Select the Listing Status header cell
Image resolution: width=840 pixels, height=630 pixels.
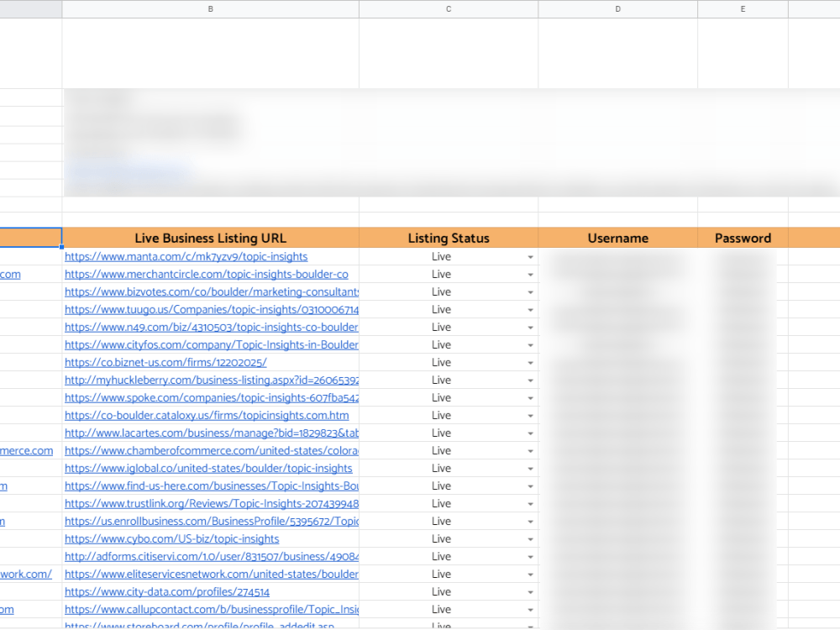[x=449, y=238]
